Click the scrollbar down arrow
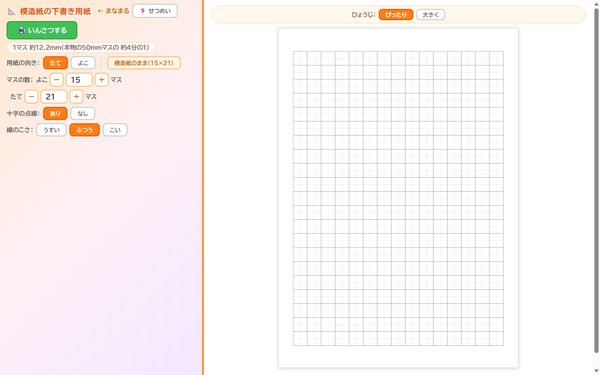 [x=596, y=371]
